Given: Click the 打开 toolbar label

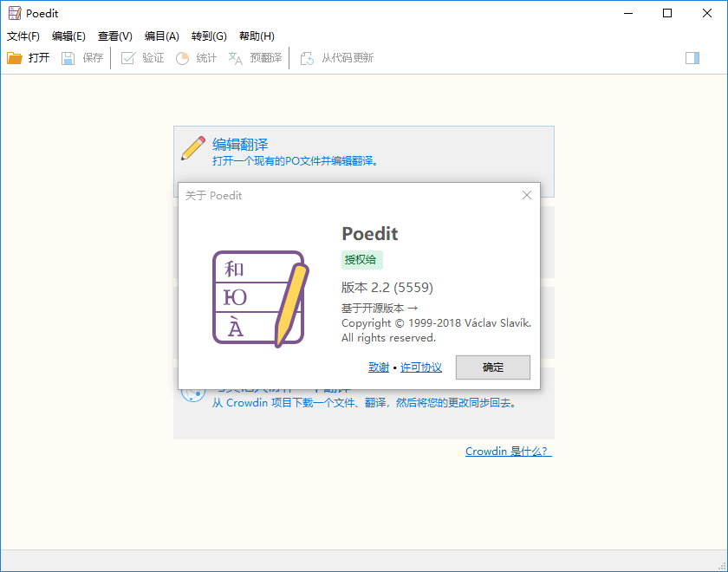Looking at the screenshot, I should pos(39,58).
